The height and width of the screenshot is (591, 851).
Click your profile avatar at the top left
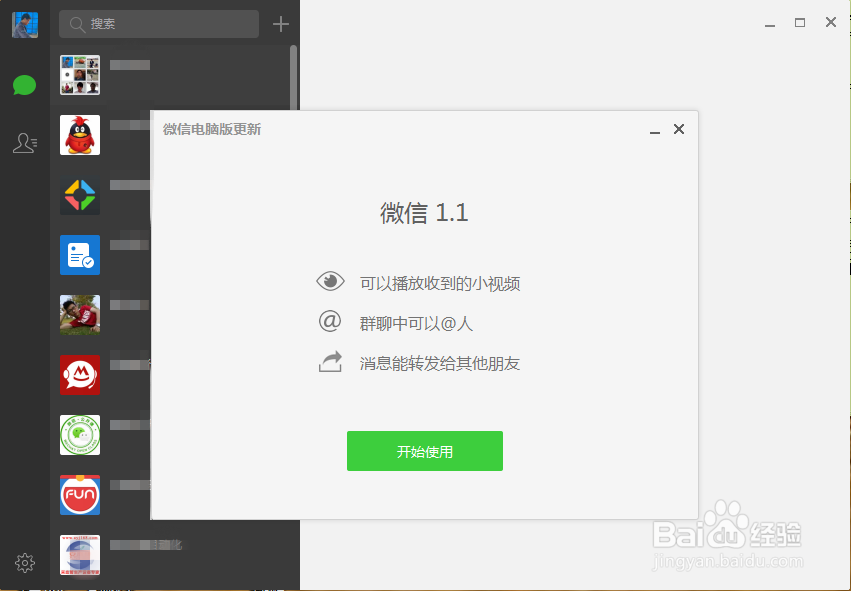[24, 23]
